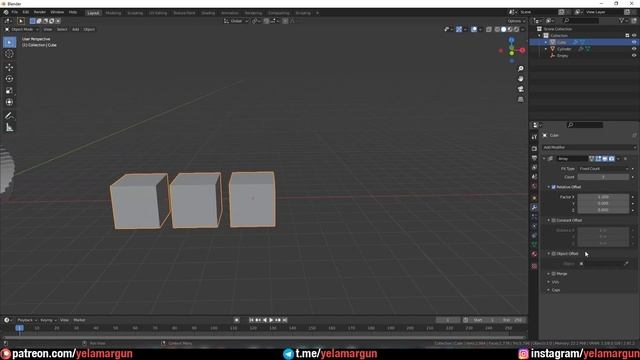Open the viewport Add menu
Screen dimensions: 640x360
pos(76,29)
